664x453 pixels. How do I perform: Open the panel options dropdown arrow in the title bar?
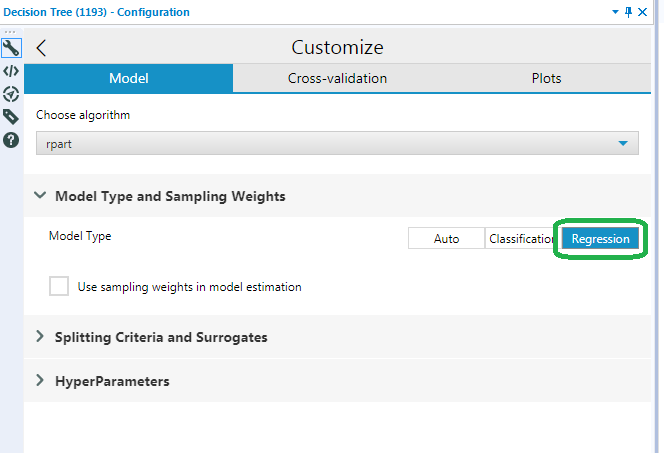tap(615, 12)
